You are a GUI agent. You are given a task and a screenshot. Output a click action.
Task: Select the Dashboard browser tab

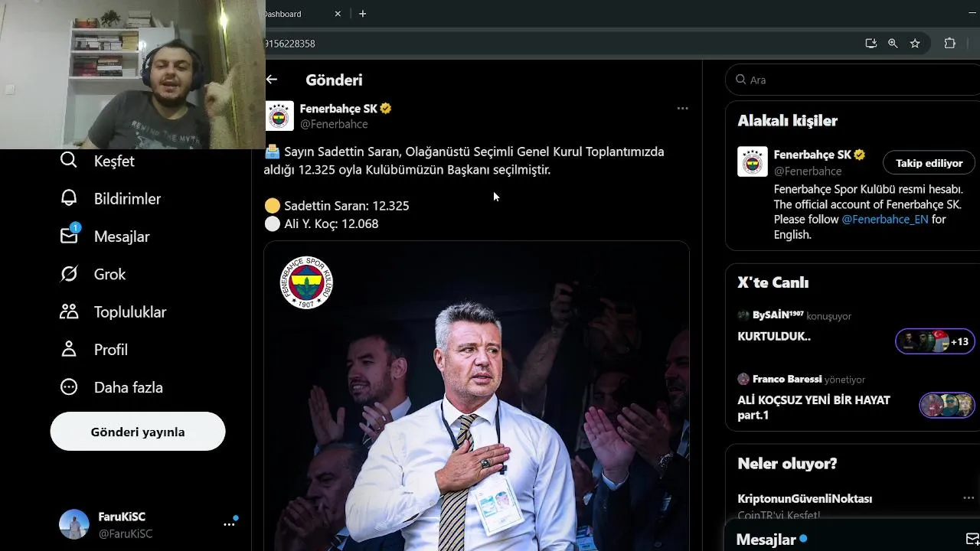tap(283, 14)
